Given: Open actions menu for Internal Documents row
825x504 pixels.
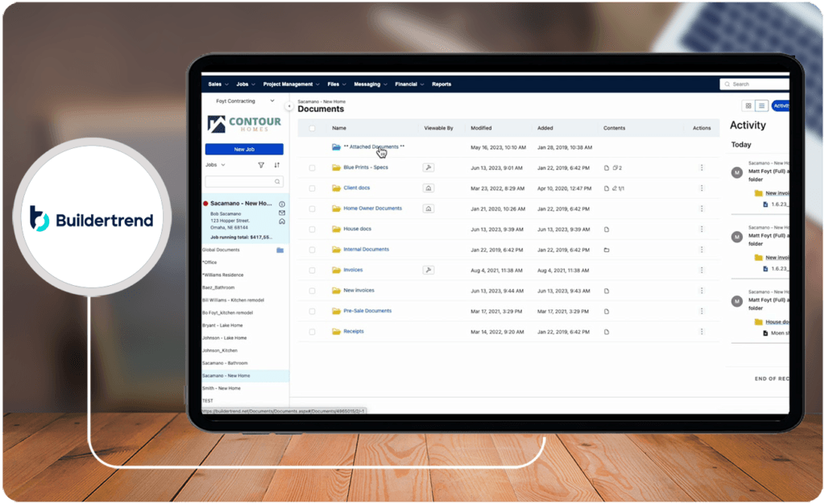Looking at the screenshot, I should [702, 250].
